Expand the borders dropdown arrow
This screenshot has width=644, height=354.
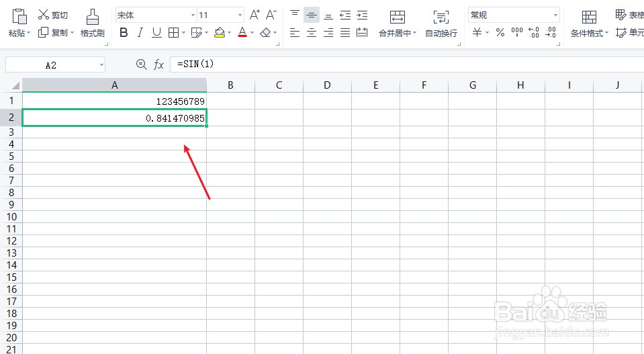[x=183, y=32]
